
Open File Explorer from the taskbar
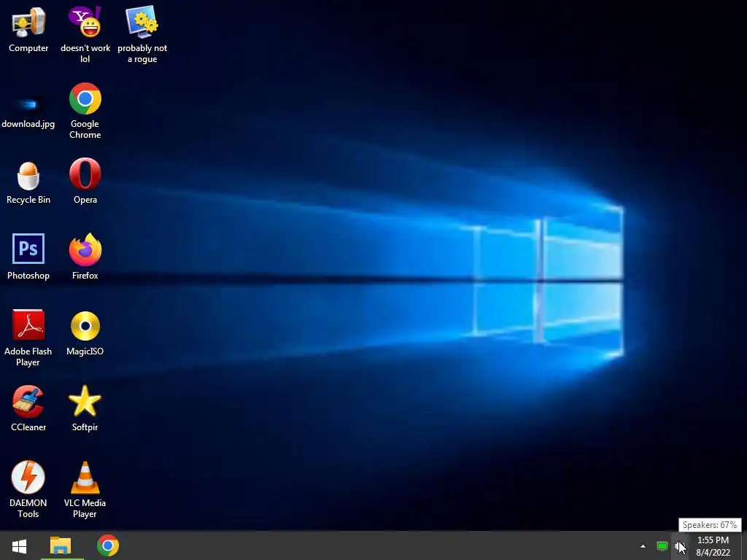click(x=61, y=545)
